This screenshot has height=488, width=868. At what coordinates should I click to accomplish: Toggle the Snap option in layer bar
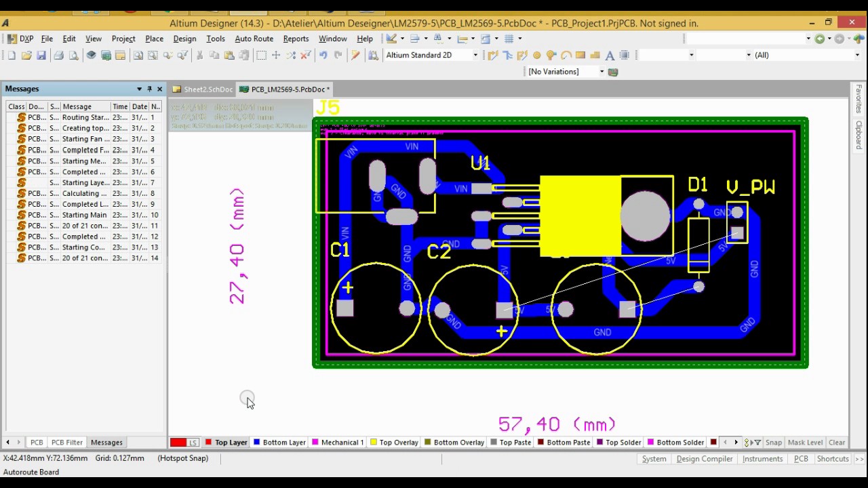(774, 443)
